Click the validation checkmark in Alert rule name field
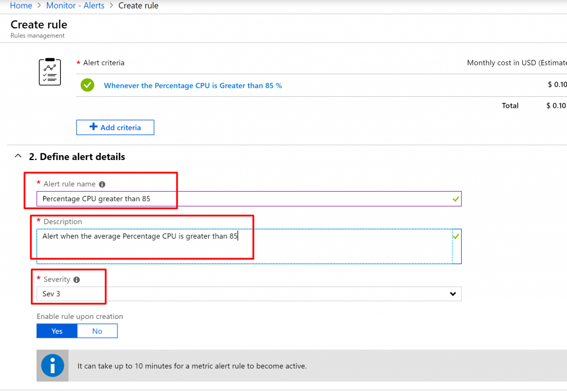The height and width of the screenshot is (392, 567). click(455, 199)
